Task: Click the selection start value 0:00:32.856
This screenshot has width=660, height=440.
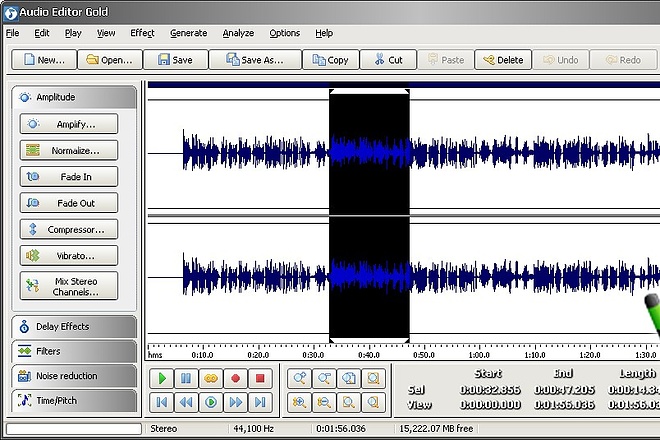Action: pyautogui.click(x=490, y=390)
